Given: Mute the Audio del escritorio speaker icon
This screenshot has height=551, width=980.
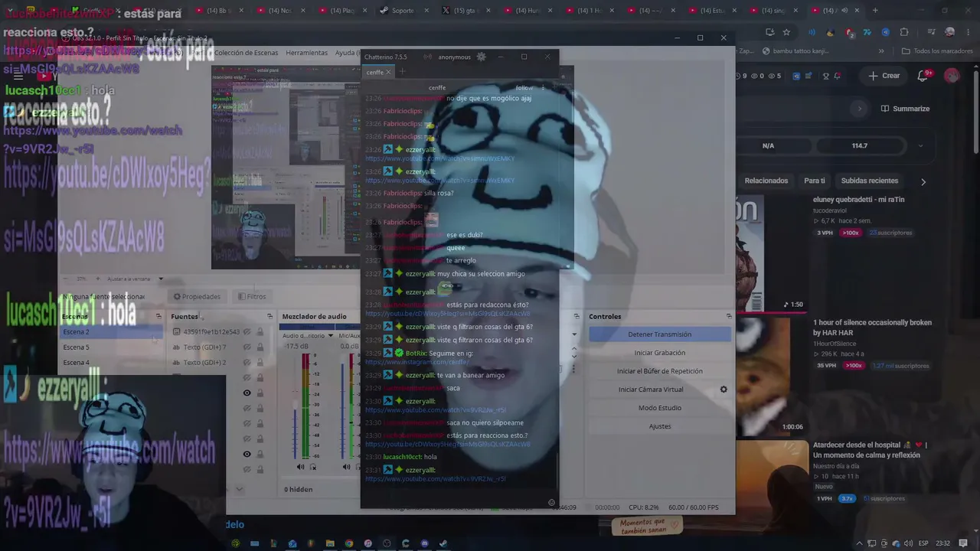Looking at the screenshot, I should (300, 467).
